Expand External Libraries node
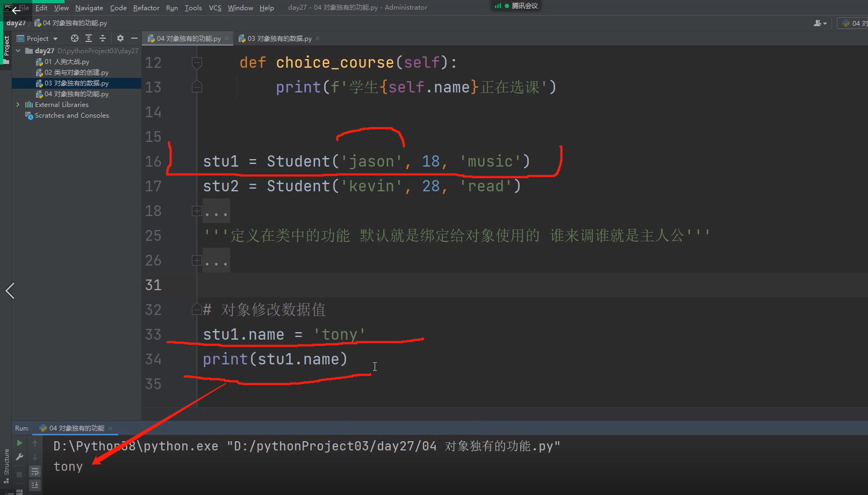 click(x=18, y=104)
